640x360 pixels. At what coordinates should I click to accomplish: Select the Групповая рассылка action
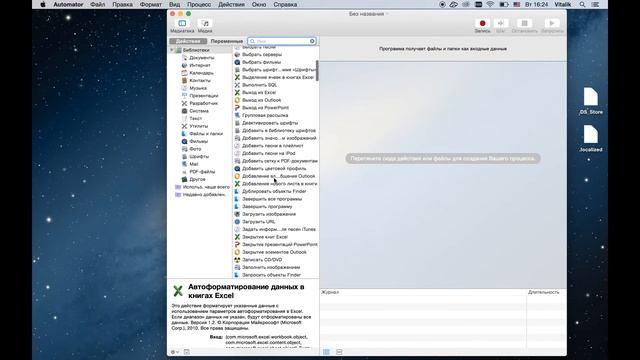265,116
